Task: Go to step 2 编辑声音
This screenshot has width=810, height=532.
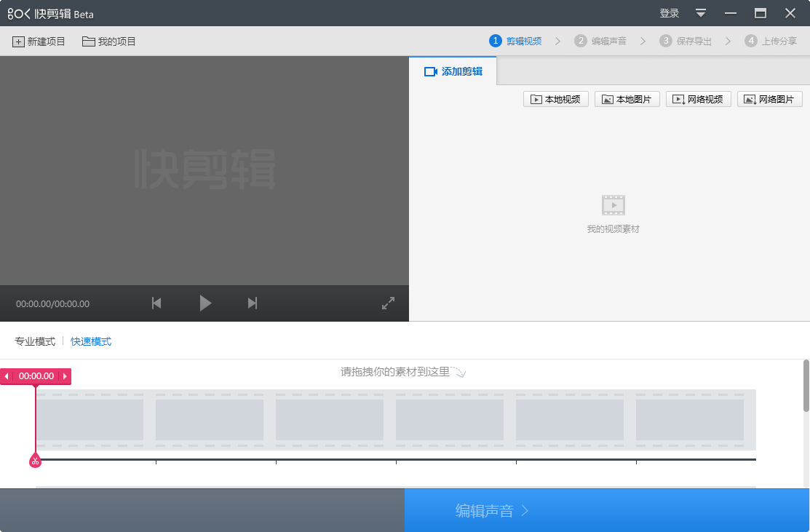Action: 600,41
